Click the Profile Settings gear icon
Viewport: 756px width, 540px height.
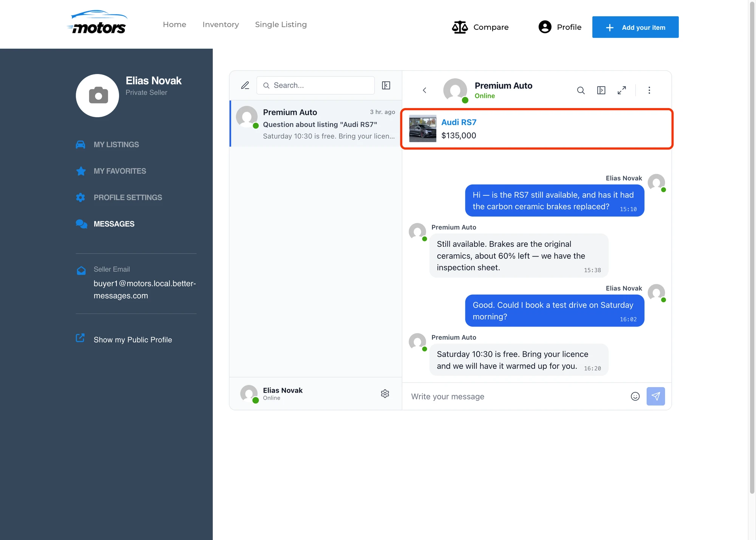81,198
